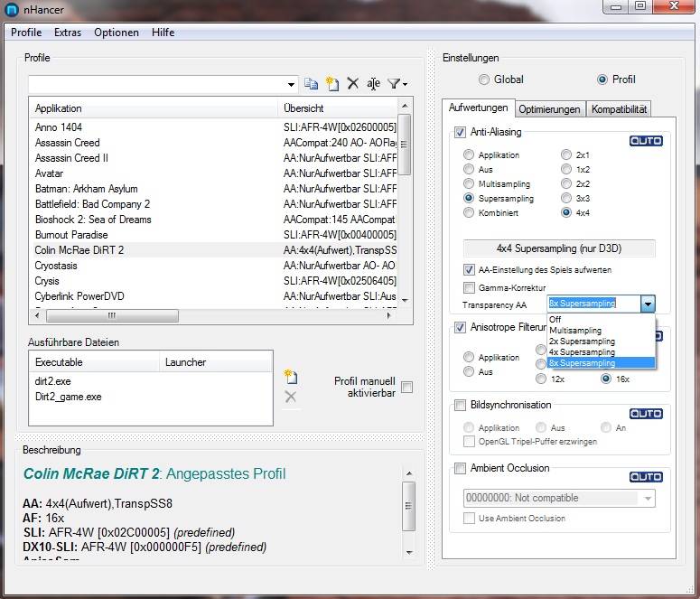Click the AUTO icon for Bildsynchronisation
Viewport: 700px width, 599px height.
pyautogui.click(x=646, y=414)
